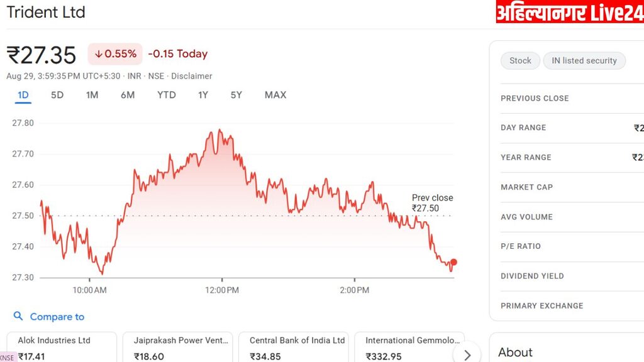This screenshot has width=644, height=362.
Task: Click the Stock category chip
Action: pos(520,60)
